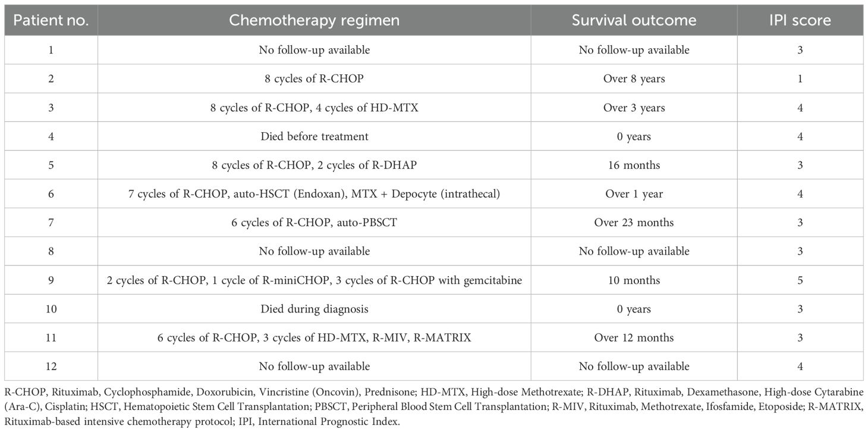This screenshot has width=868, height=432.
Task: Click the 'Died during diagnosis' cell
Action: [315, 309]
